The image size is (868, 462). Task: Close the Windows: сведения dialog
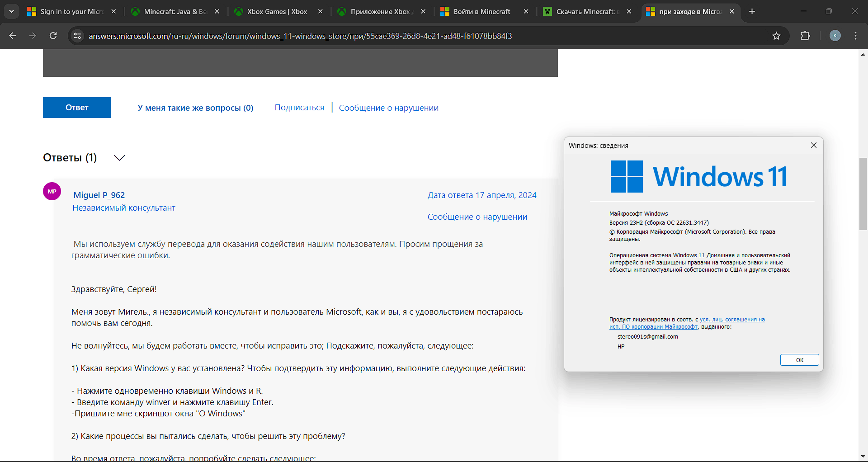pyautogui.click(x=814, y=145)
